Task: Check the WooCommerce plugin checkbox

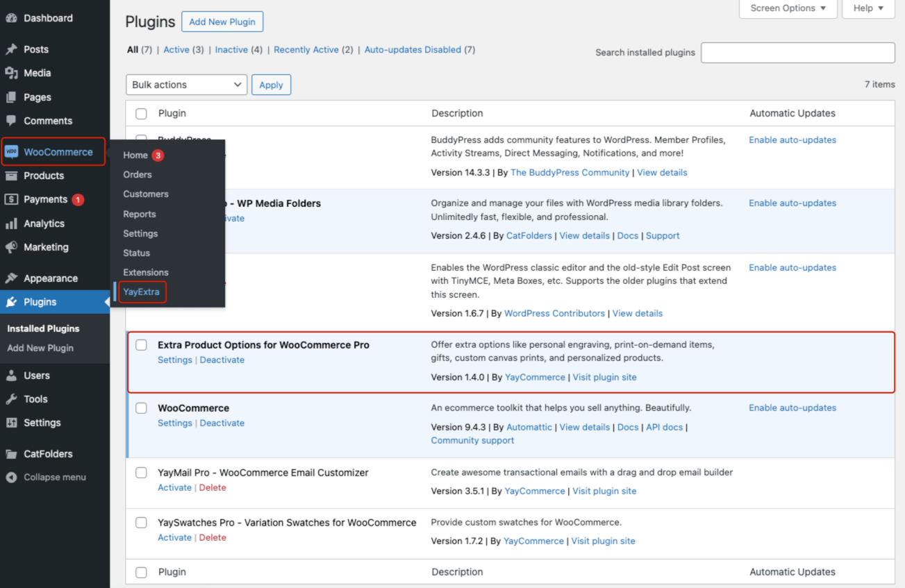Action: coord(141,408)
